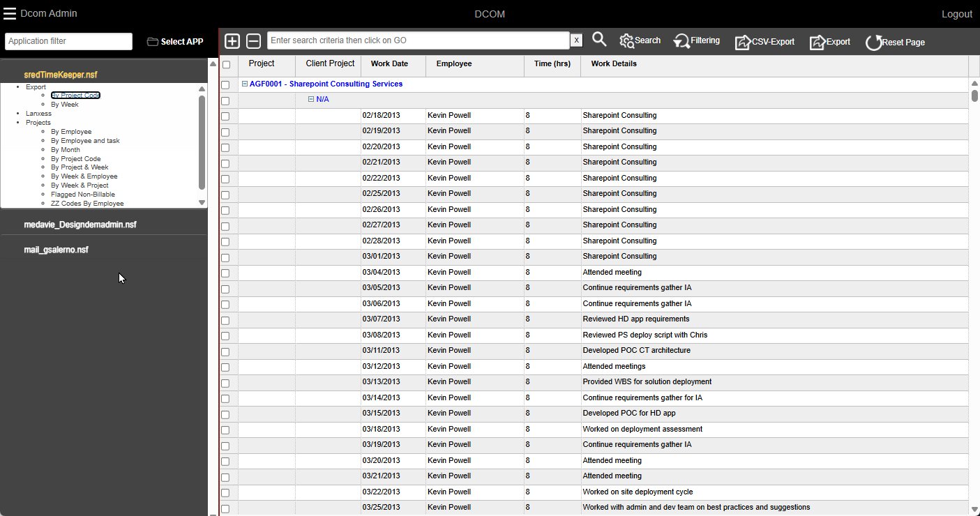This screenshot has height=516, width=980.
Task: Open the Filtering funnel tool
Action: (696, 41)
